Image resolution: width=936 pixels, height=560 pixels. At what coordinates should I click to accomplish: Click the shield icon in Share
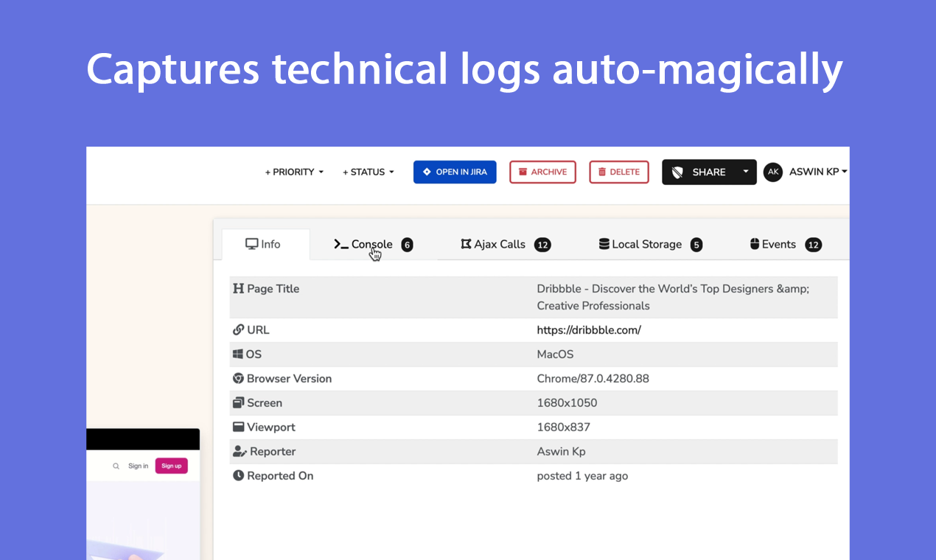click(678, 172)
